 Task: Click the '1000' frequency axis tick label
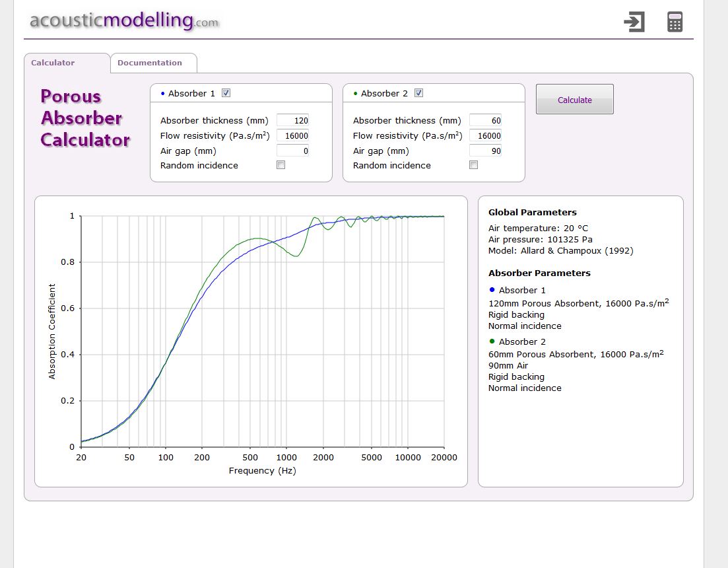click(286, 458)
